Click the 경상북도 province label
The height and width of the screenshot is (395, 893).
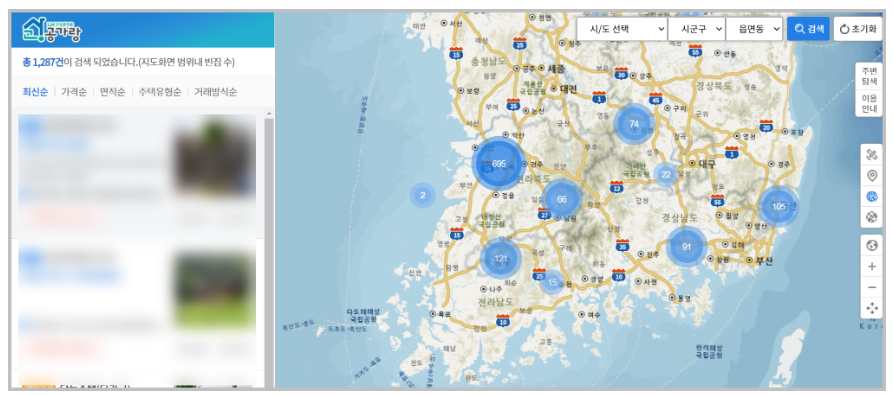[714, 85]
